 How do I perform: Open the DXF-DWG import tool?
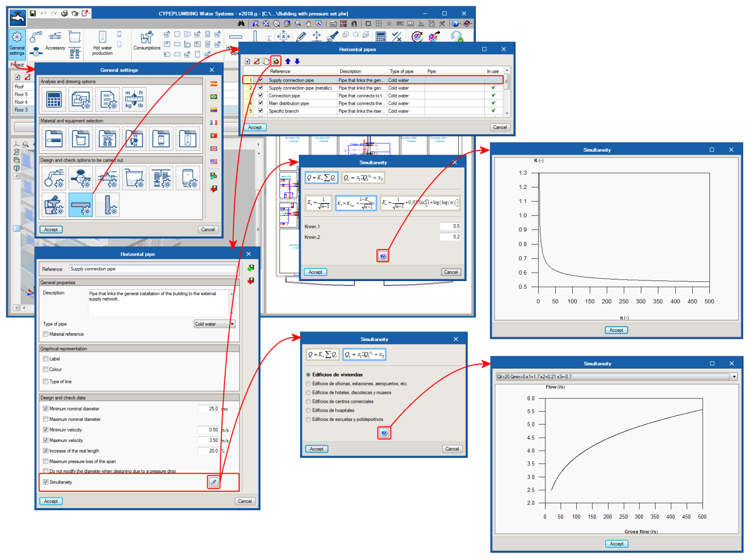click(332, 23)
